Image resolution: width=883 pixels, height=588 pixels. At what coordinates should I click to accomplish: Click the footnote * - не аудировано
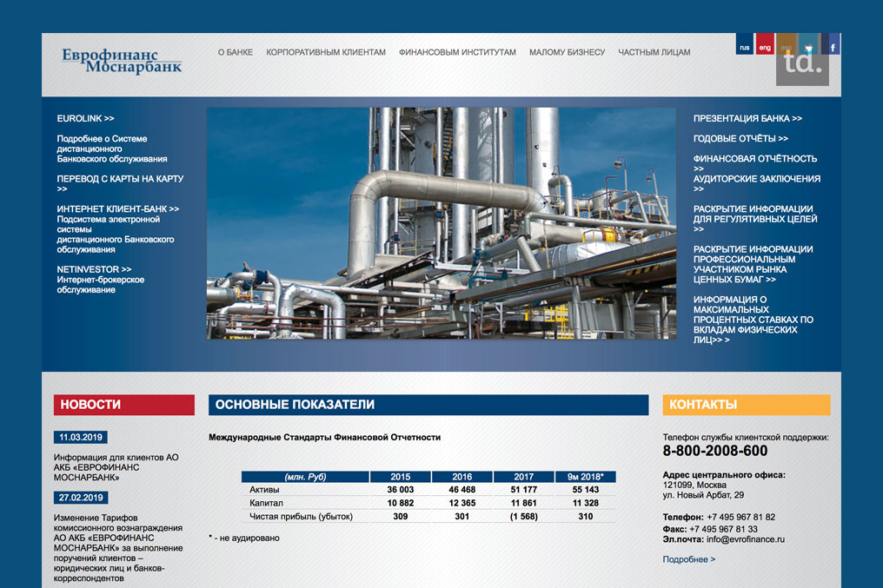pos(244,538)
